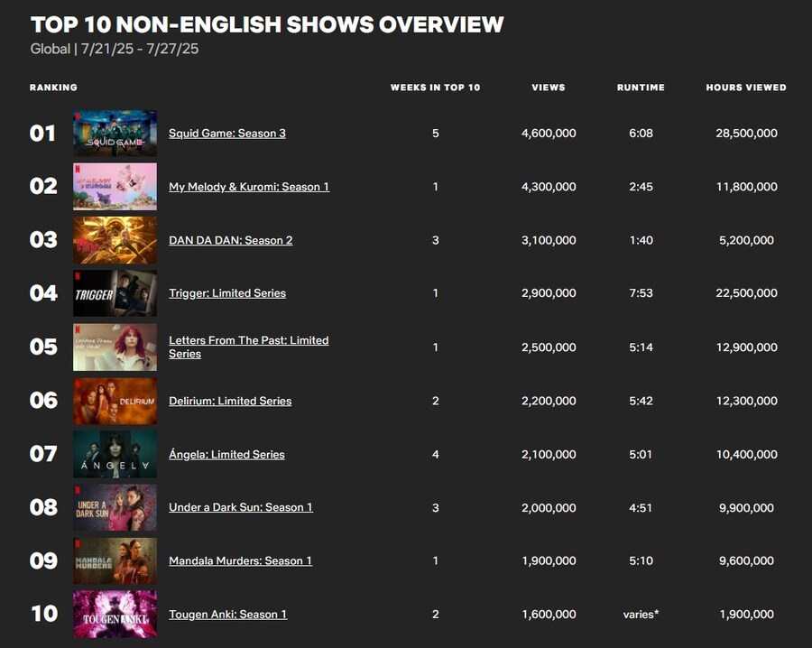Image resolution: width=812 pixels, height=648 pixels.
Task: Click the 11,800,000 hours viewed value
Action: point(746,187)
